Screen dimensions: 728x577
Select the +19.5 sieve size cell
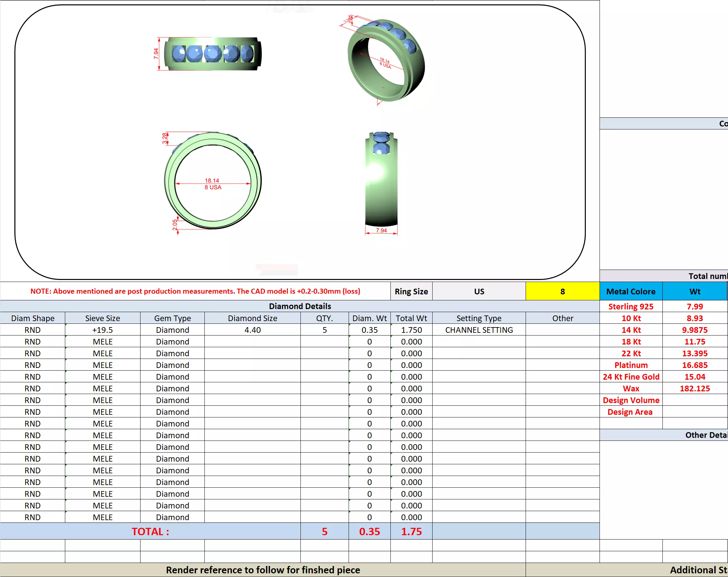point(102,330)
